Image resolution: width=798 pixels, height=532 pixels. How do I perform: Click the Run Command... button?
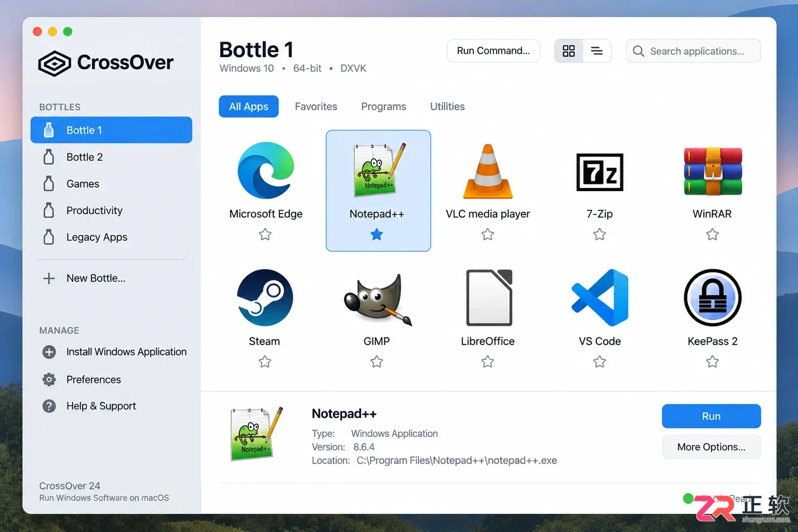(x=493, y=51)
